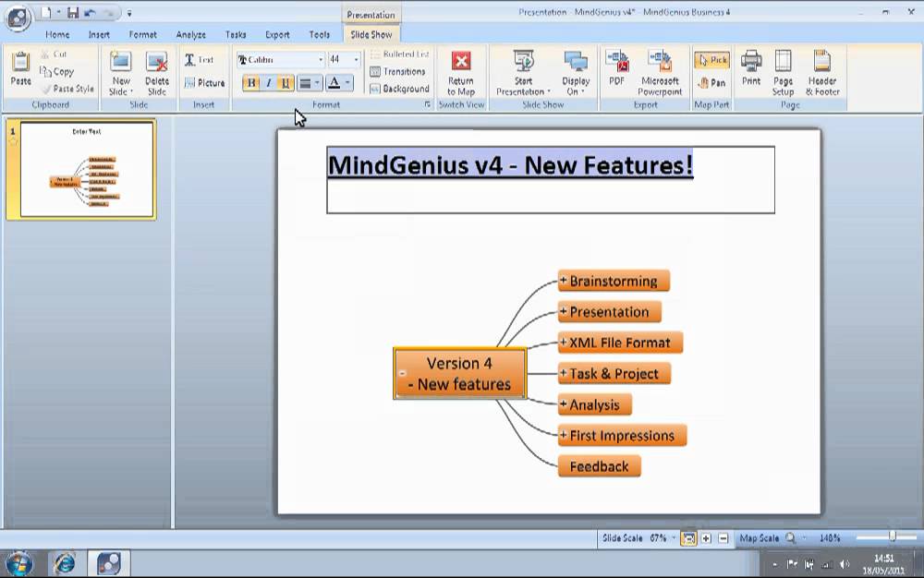
Task: Insert a Text box
Action: (x=199, y=59)
